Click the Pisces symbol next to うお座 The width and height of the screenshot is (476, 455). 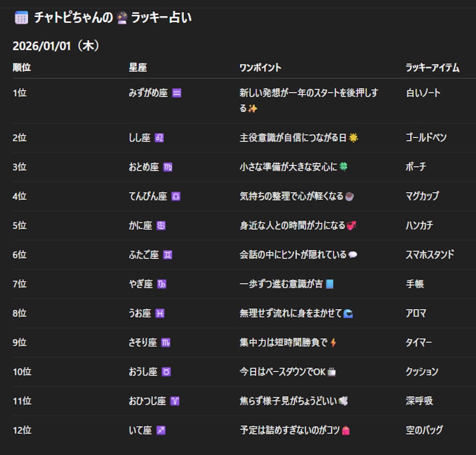coord(160,314)
